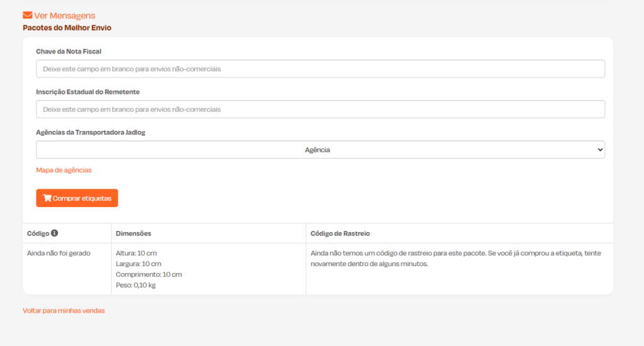Focus the Inscrição Estadual do Remetente field
Image resolution: width=644 pixels, height=346 pixels.
[x=320, y=109]
